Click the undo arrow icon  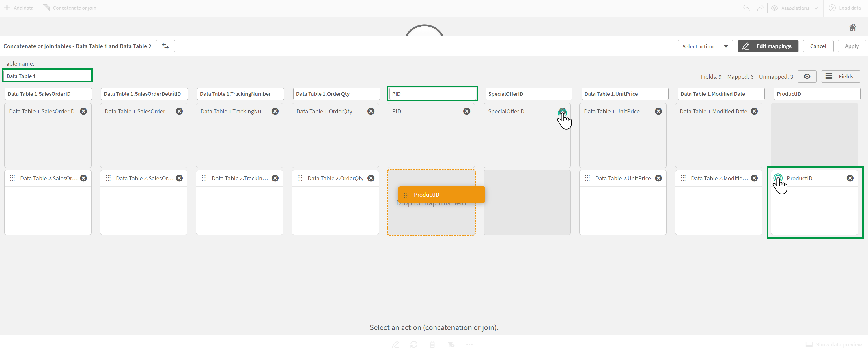746,8
